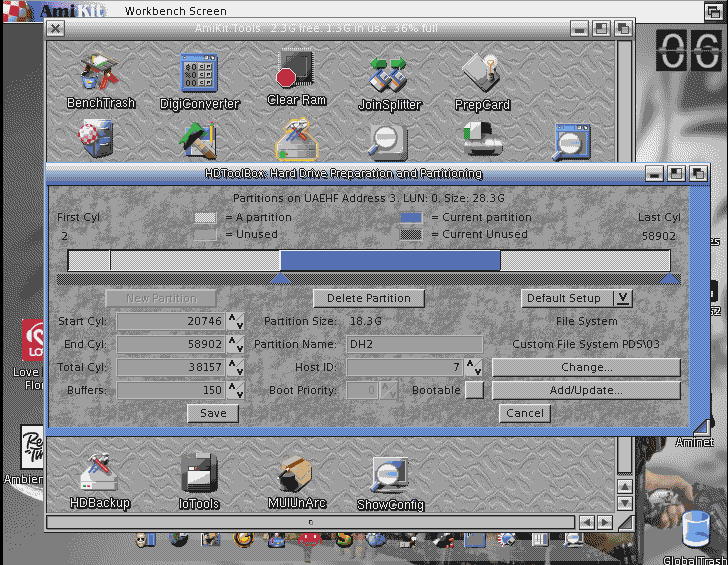Screen dimensions: 728x565
Task: Click AmiKit:Tools window scroll down arrow
Action: tap(624, 503)
